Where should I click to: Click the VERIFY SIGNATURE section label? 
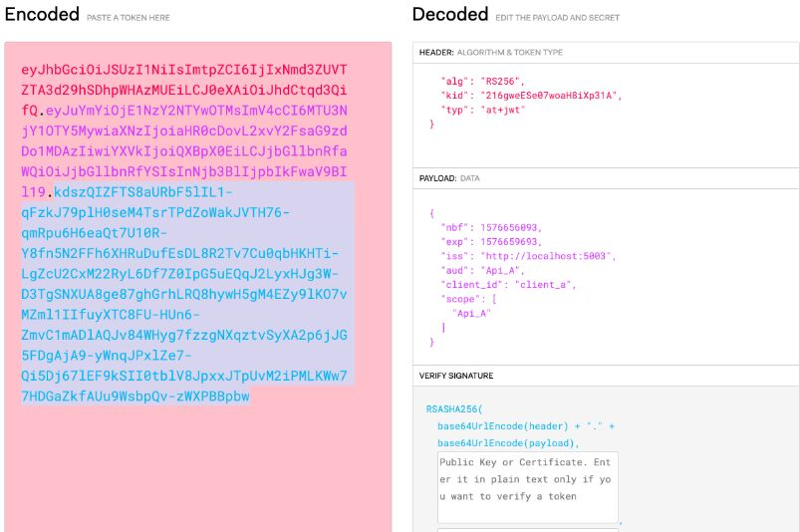(x=456, y=376)
